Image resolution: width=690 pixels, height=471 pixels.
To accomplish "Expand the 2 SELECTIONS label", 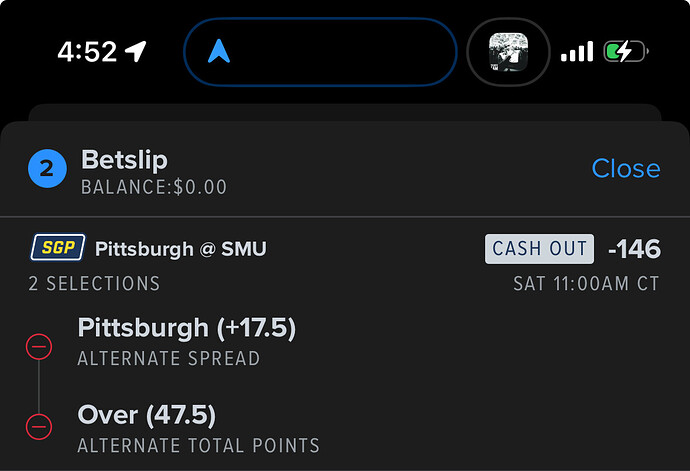I will [x=94, y=284].
